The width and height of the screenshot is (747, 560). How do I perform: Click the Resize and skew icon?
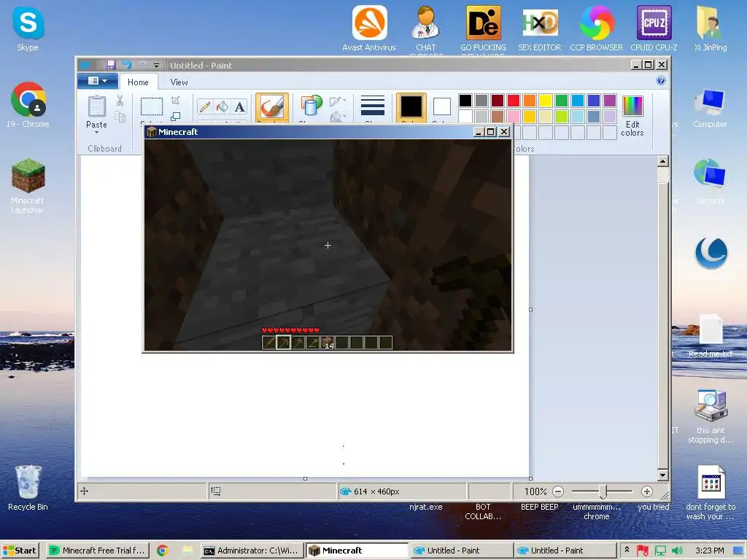point(175,116)
